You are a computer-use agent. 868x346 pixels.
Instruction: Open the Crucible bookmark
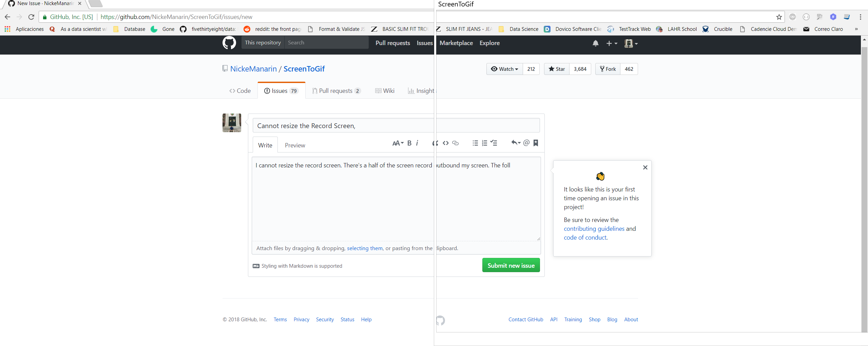coord(718,29)
